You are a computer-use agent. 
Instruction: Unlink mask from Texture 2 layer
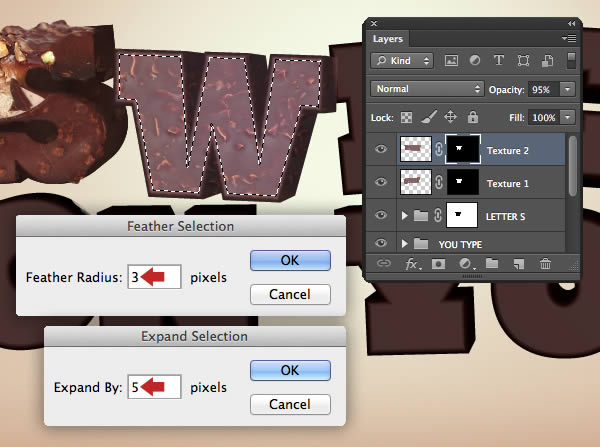(439, 149)
